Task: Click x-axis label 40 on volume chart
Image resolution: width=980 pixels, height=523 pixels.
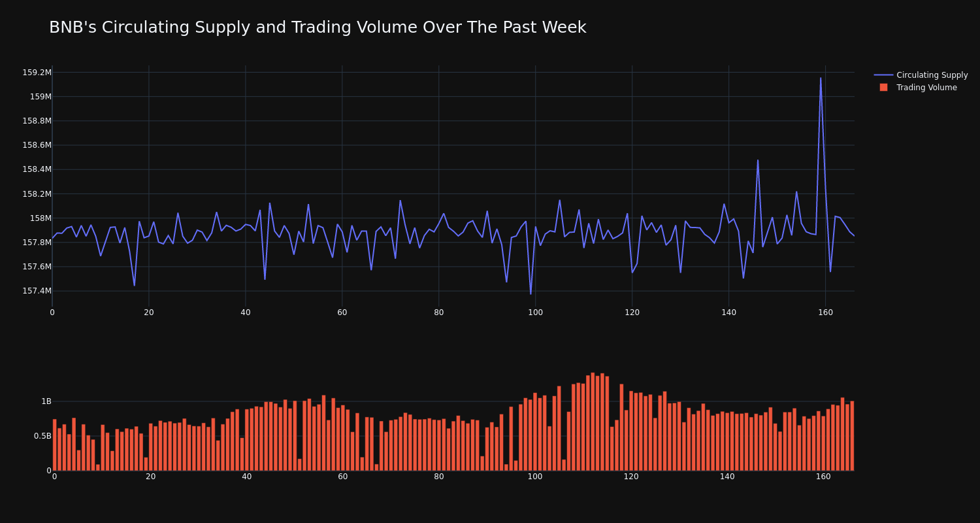Action: (x=246, y=477)
